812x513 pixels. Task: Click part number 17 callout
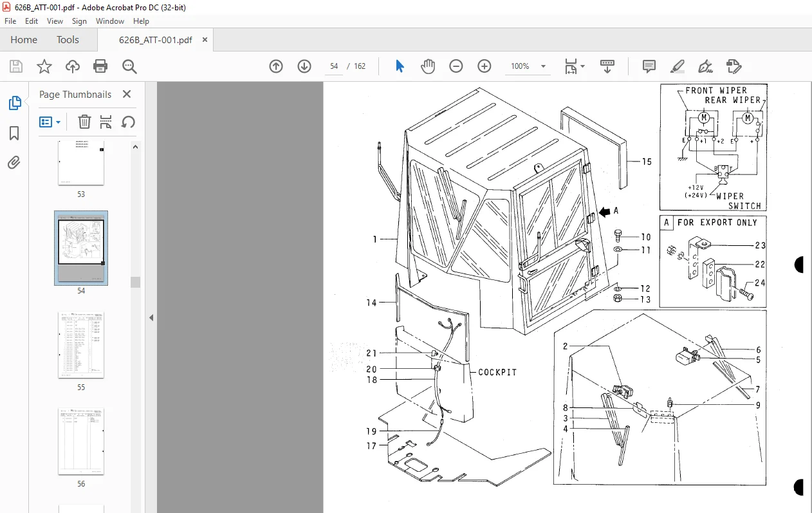point(372,445)
